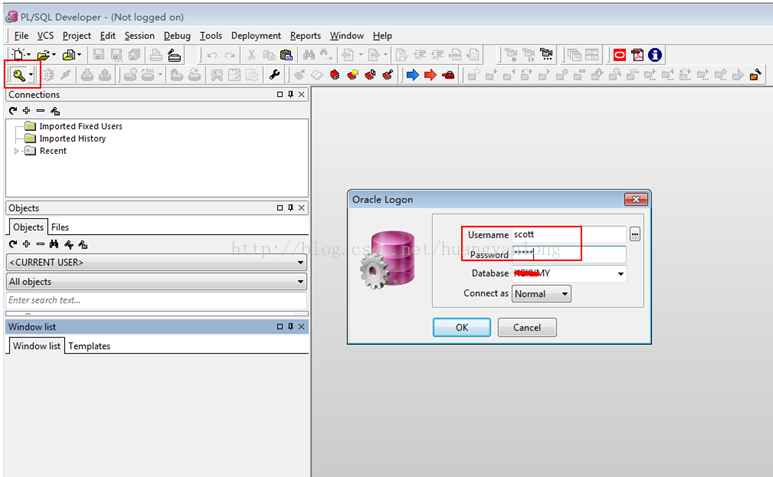This screenshot has width=773, height=477.
Task: Click the PDF manual icon
Action: (637, 55)
